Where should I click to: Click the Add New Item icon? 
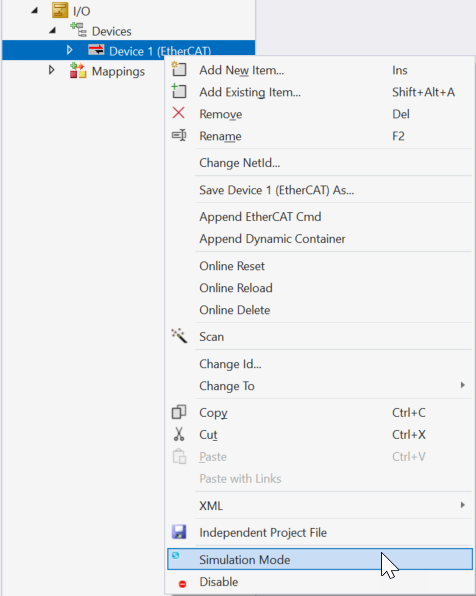point(179,69)
